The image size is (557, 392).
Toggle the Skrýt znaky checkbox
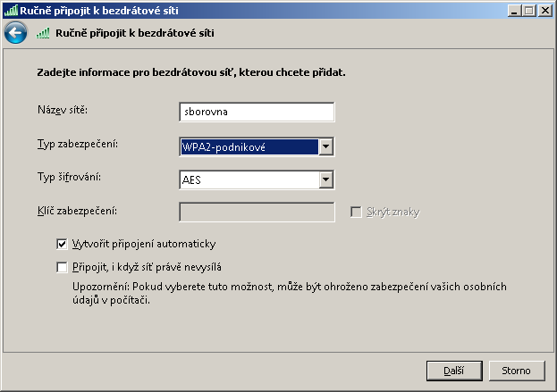click(x=357, y=212)
